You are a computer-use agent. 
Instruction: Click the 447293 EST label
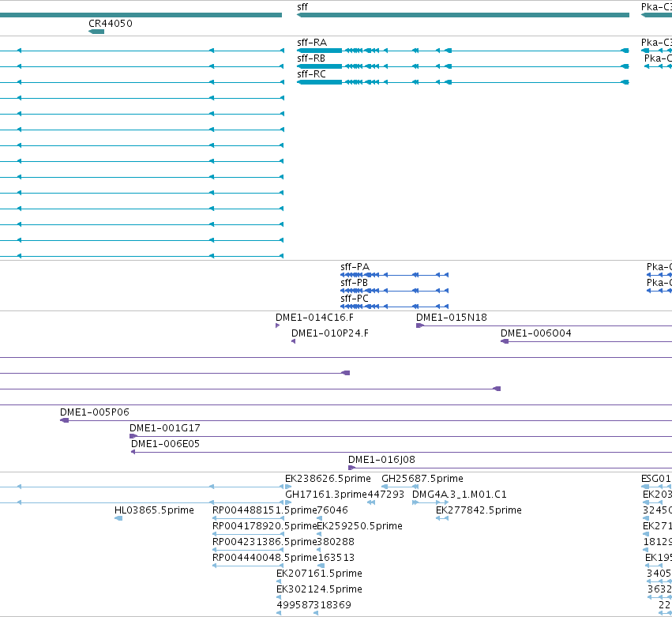point(385,495)
